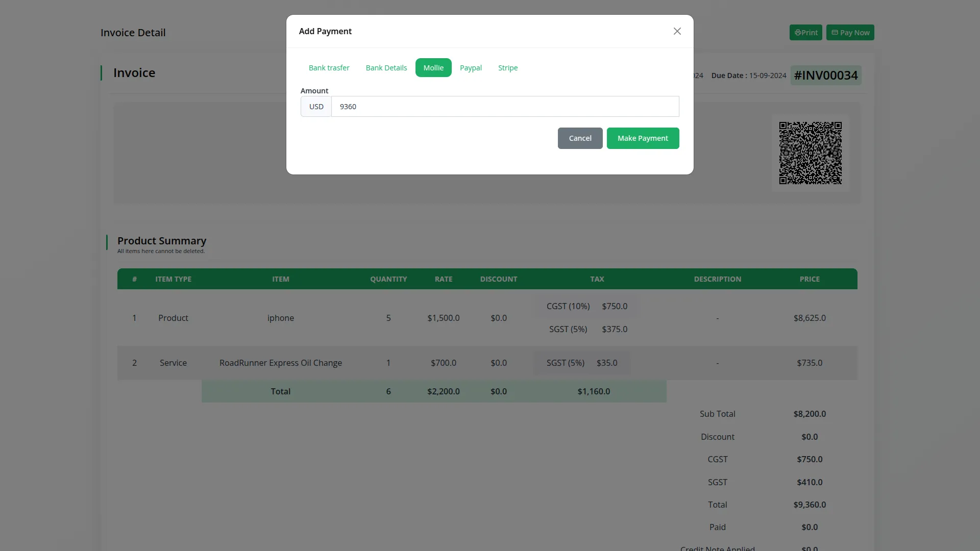This screenshot has height=551, width=980.
Task: Click the Print button icon
Action: pyautogui.click(x=798, y=33)
